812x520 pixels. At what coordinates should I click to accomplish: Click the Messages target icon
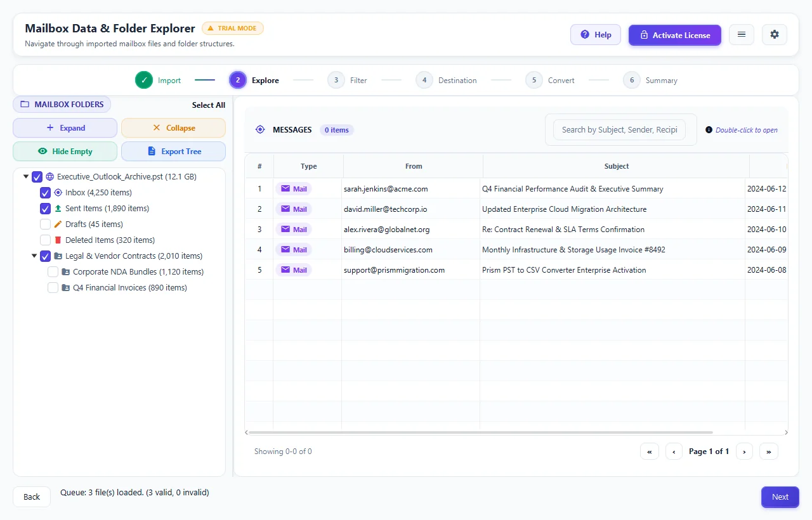(x=260, y=130)
